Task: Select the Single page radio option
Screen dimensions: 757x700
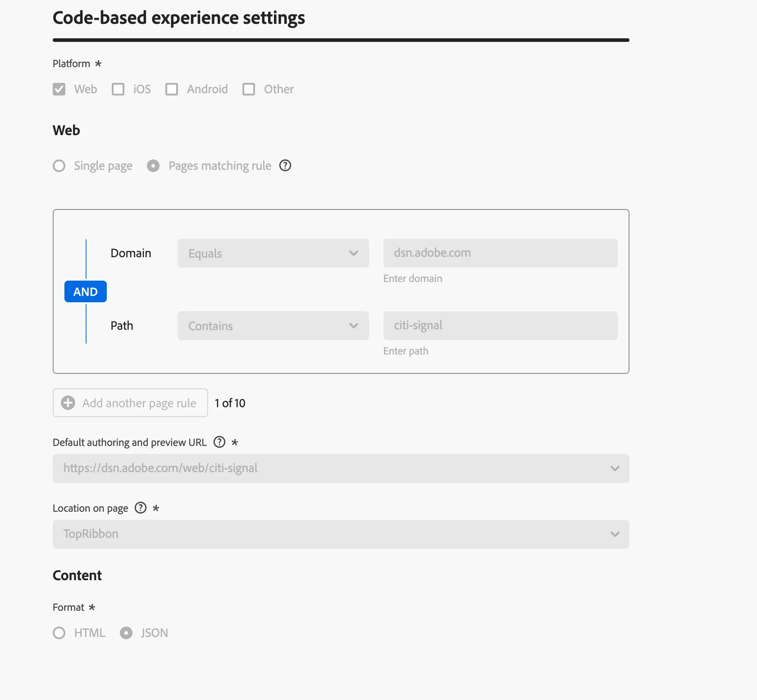Action: 59,166
